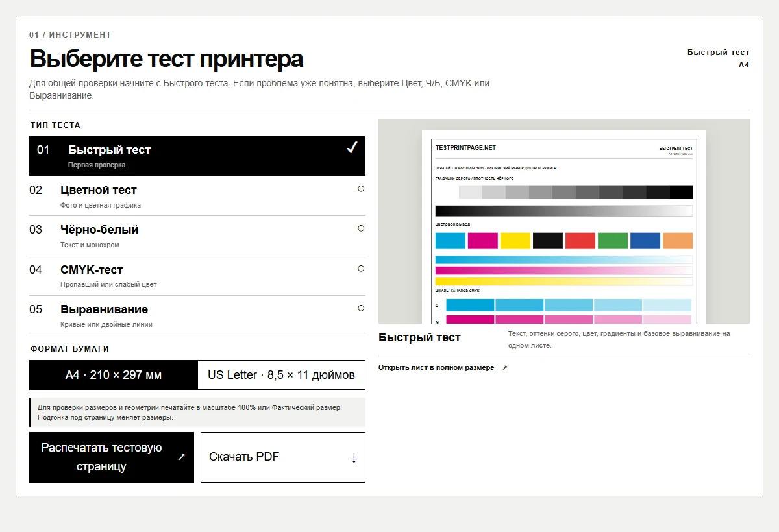Choose US Letter · 8,5 × 11 дюймов format
Viewport: 779px width, 532px height.
click(x=281, y=375)
